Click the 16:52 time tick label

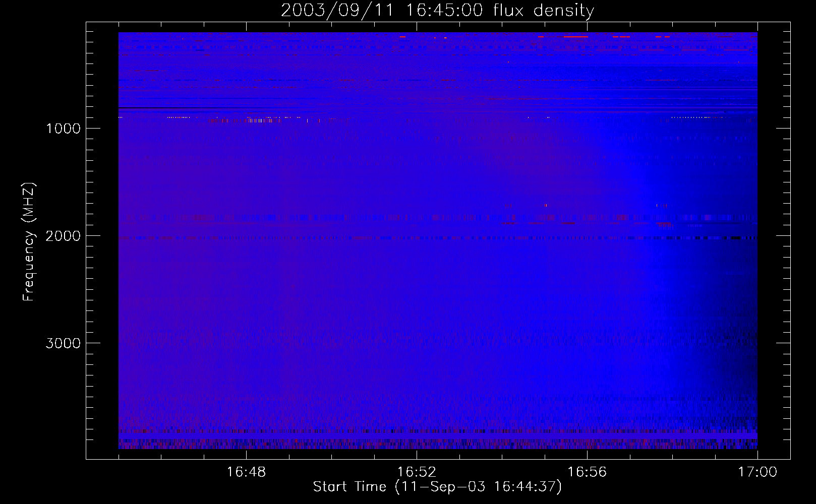pos(417,472)
